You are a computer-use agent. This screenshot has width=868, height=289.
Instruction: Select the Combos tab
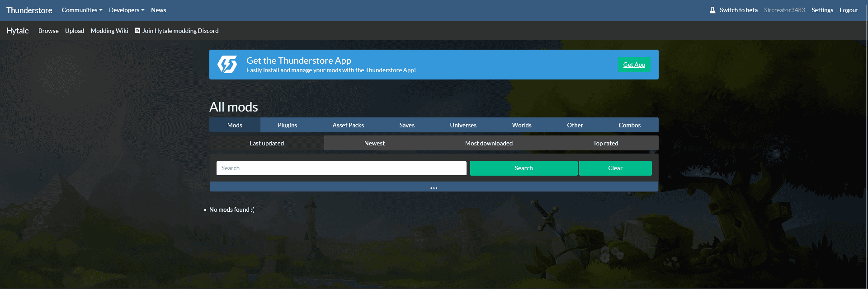(630, 125)
